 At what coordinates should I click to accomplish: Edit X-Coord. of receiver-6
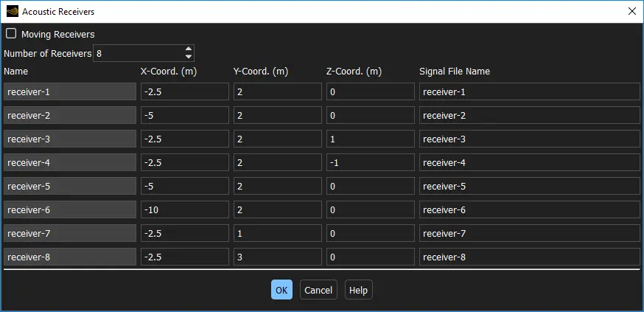pos(184,209)
